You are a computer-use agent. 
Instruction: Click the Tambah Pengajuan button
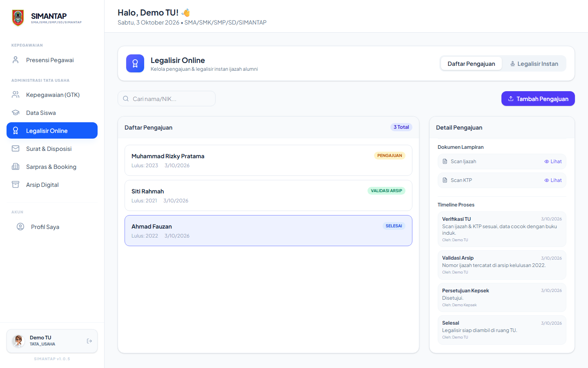[x=538, y=99]
